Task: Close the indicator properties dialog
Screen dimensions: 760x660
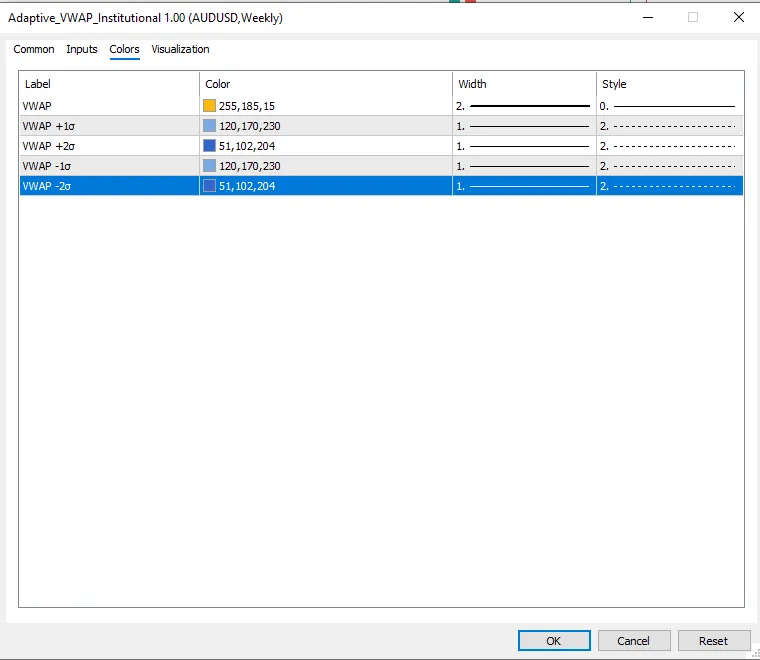Action: tap(739, 17)
